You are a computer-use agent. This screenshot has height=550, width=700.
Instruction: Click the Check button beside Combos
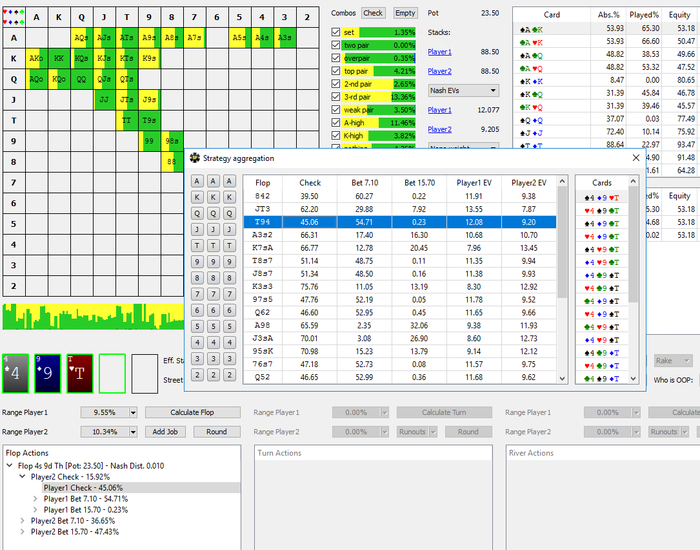[x=373, y=13]
